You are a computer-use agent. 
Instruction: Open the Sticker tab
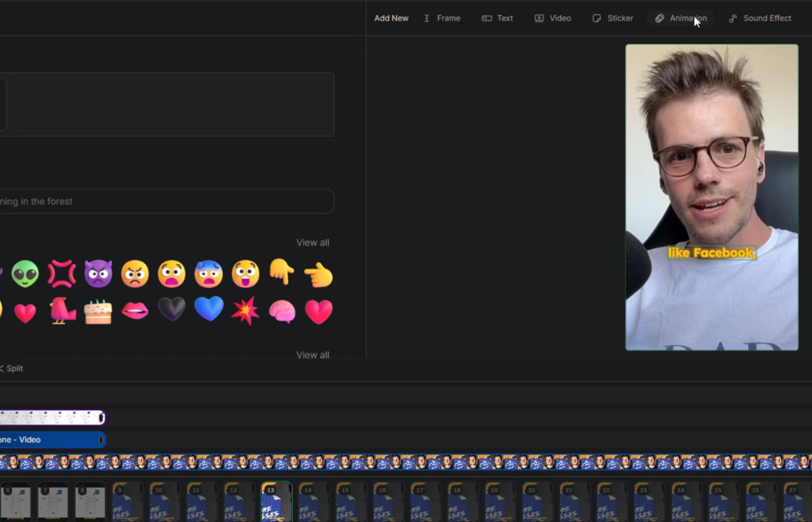(613, 18)
